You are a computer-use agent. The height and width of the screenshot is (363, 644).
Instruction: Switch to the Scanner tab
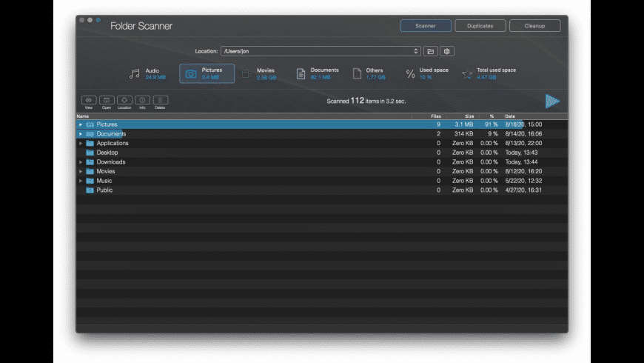[426, 26]
